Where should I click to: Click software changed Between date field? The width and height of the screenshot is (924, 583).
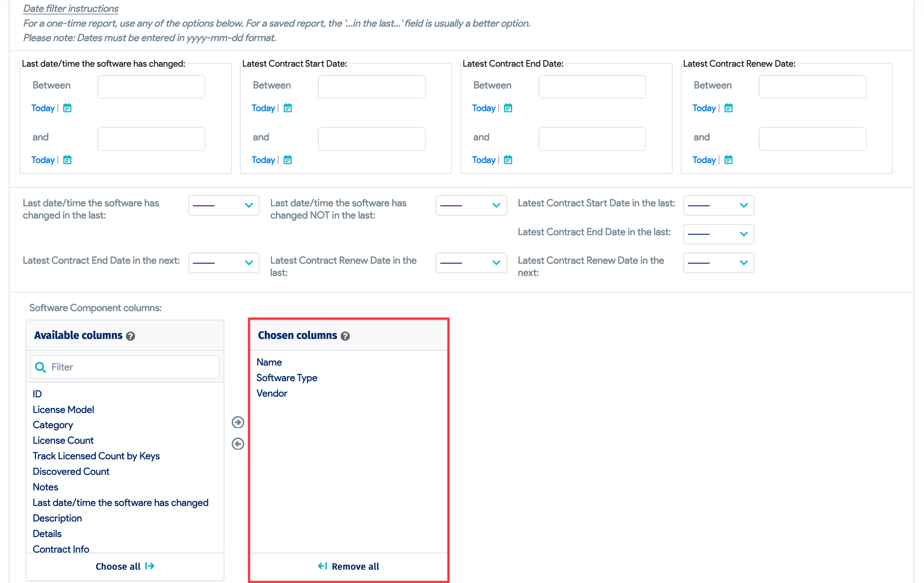(x=151, y=87)
